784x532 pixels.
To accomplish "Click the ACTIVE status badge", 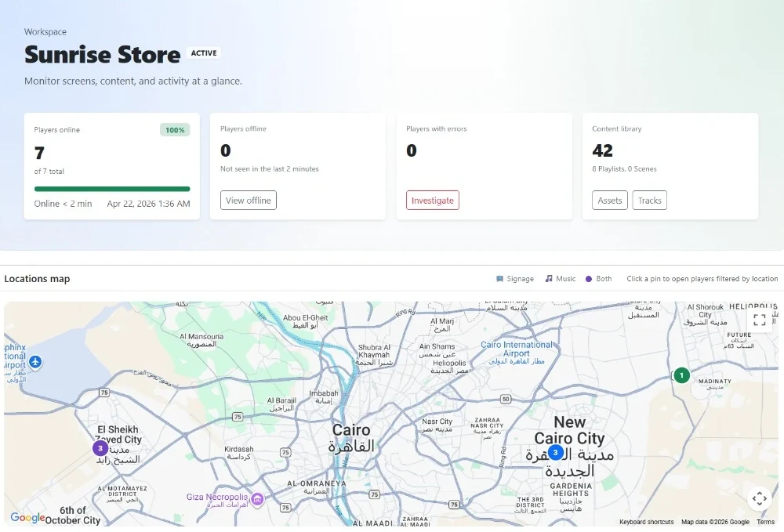I will pos(204,53).
